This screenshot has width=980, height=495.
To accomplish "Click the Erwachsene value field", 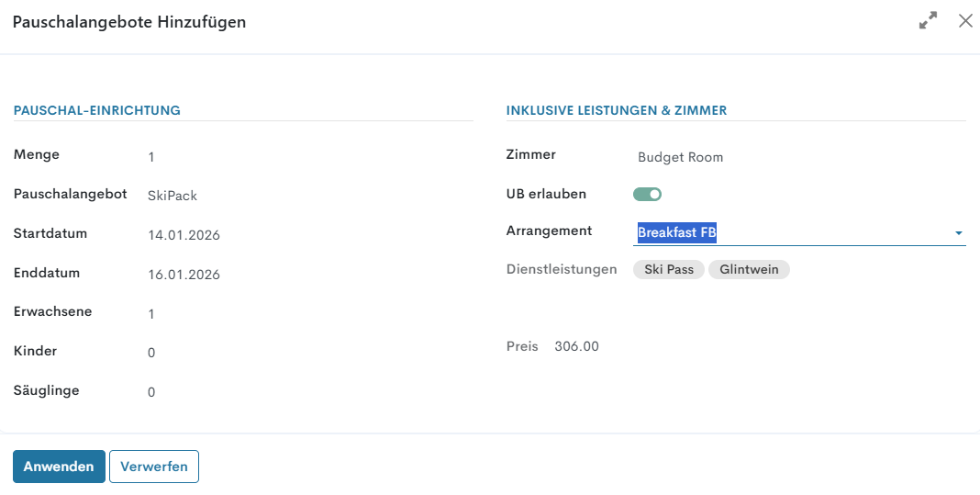I will pyautogui.click(x=151, y=314).
